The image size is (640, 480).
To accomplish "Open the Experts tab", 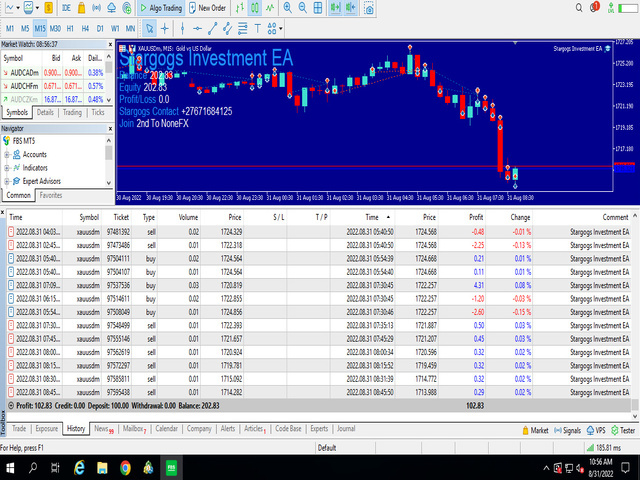I will click(x=319, y=429).
